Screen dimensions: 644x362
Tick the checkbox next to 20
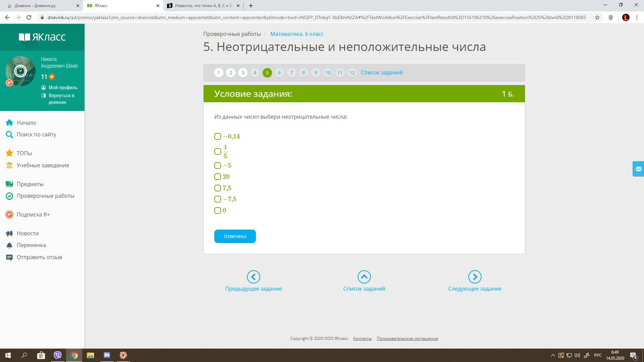pyautogui.click(x=218, y=177)
